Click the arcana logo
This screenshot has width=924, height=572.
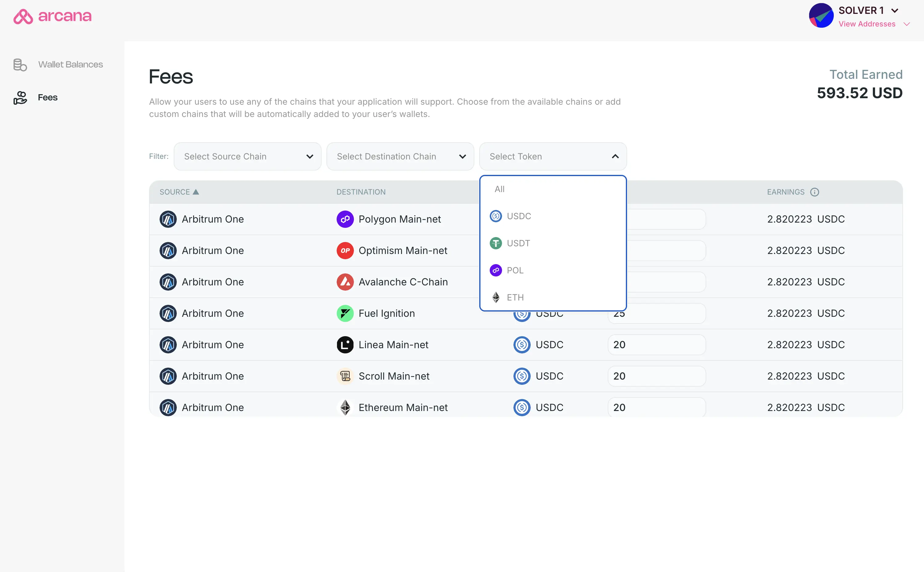[52, 16]
